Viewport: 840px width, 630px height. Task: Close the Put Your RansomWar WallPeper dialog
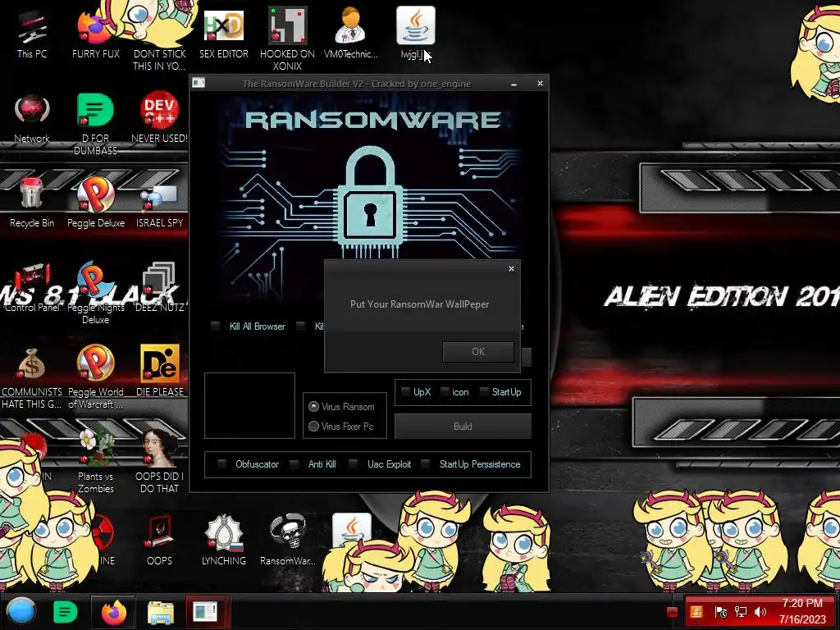pos(511,269)
